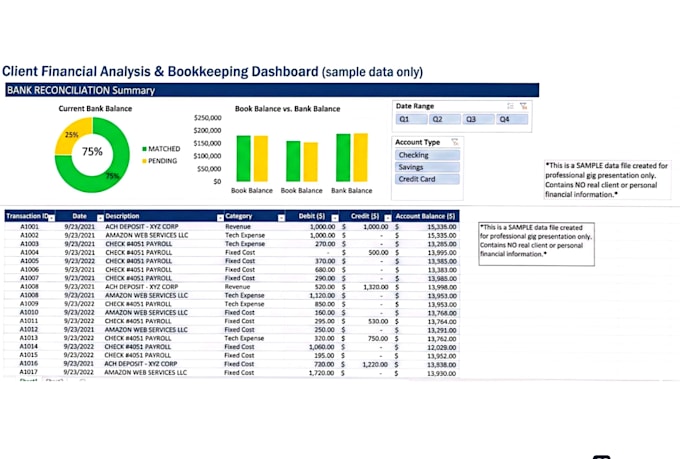680x459 pixels.
Task: Clear the Account Type slicer filter
Action: point(454,142)
